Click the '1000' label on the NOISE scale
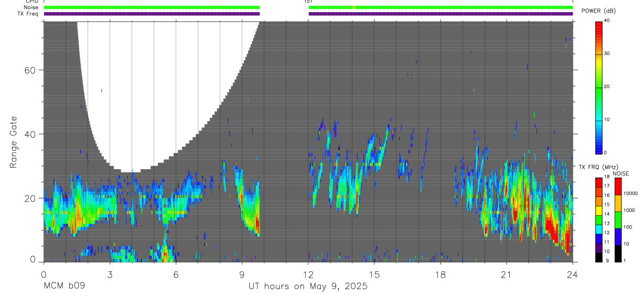 [630, 210]
